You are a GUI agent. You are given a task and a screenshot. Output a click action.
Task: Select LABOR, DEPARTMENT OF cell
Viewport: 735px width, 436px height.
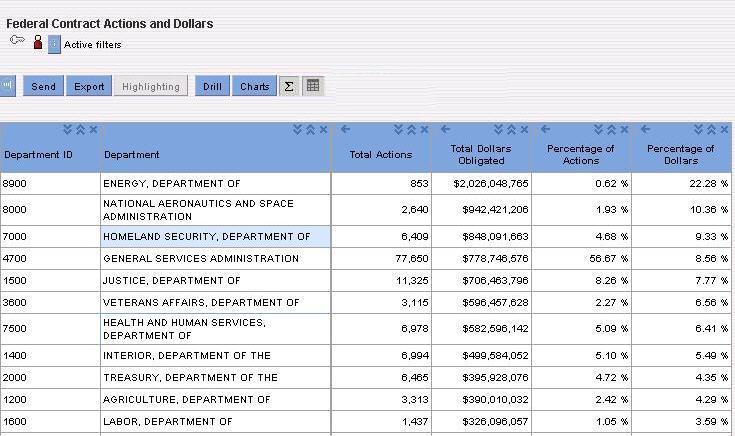[x=216, y=422]
